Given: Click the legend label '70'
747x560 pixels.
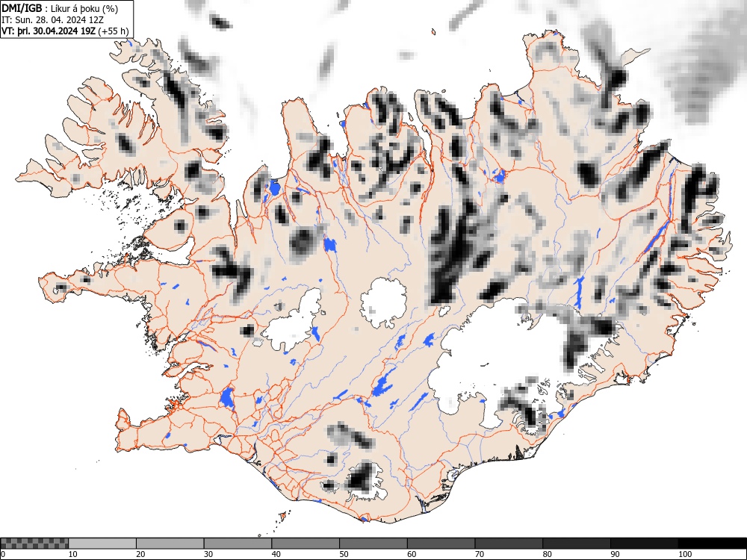Looking at the screenshot, I should (480, 554).
